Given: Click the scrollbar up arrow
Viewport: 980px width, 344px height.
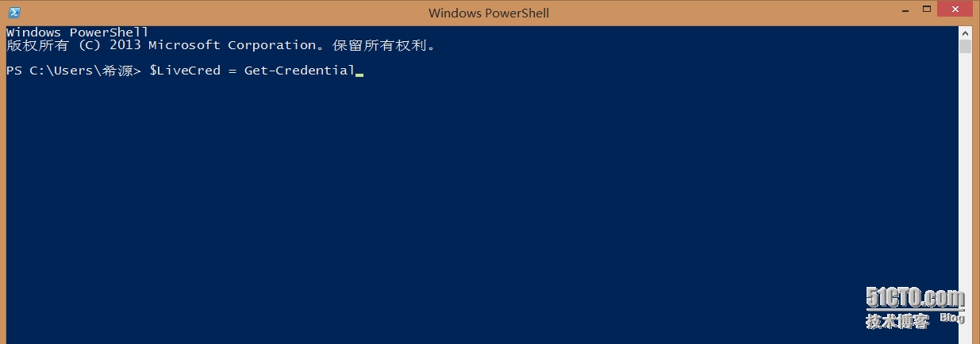Looking at the screenshot, I should coord(965,32).
